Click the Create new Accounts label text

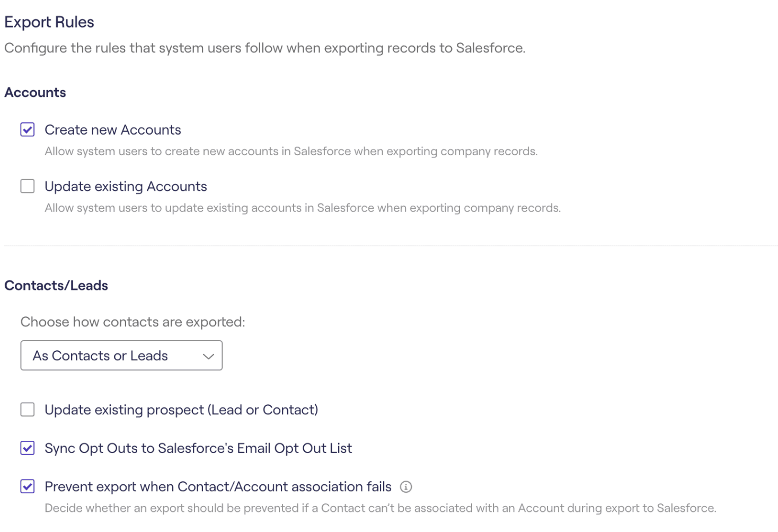point(113,130)
